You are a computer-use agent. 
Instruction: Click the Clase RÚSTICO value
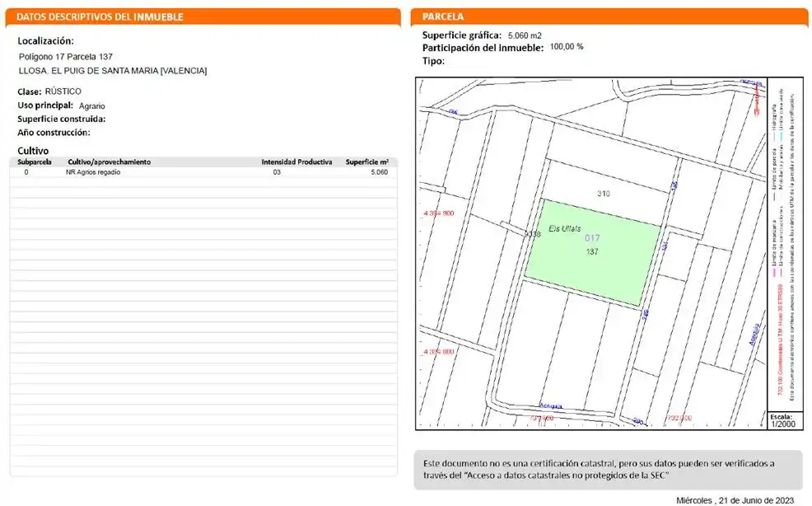(x=63, y=91)
